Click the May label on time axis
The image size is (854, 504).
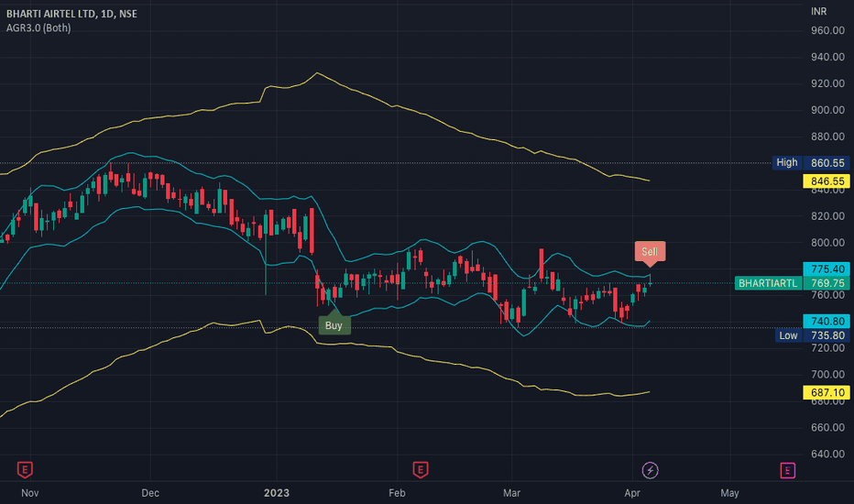pos(729,493)
